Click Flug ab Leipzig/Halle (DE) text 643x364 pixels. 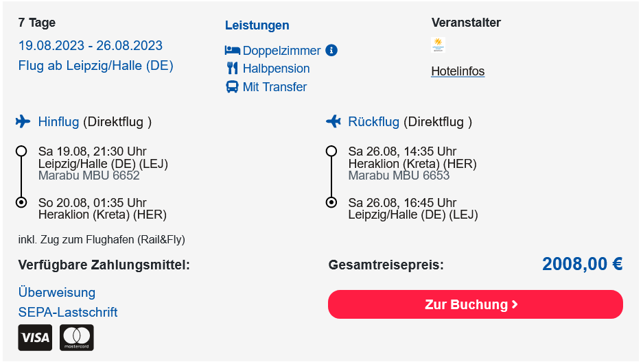pyautogui.click(x=95, y=66)
